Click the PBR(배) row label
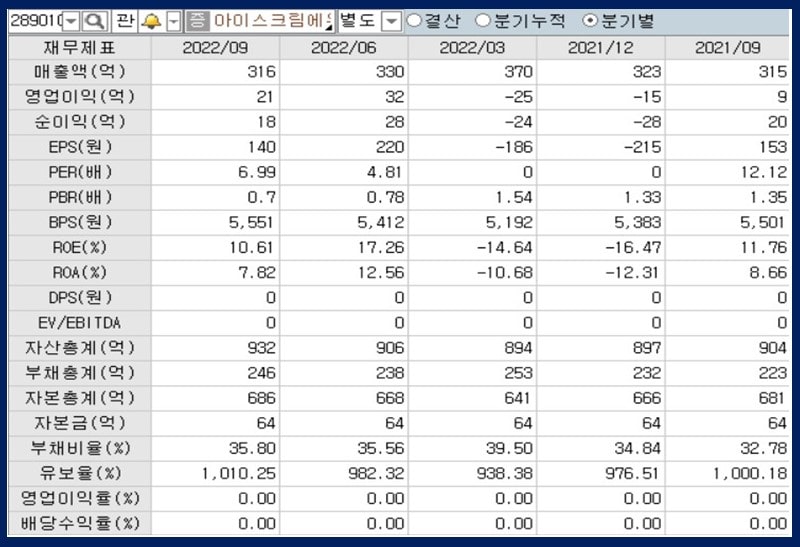 [80, 197]
